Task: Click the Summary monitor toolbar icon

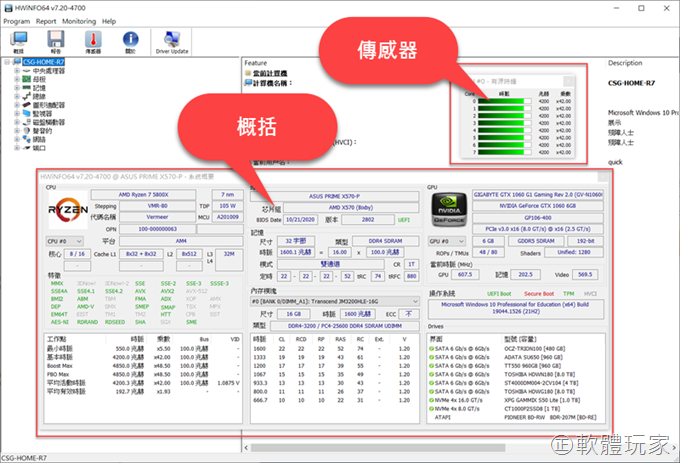Action: pyautogui.click(x=18, y=40)
